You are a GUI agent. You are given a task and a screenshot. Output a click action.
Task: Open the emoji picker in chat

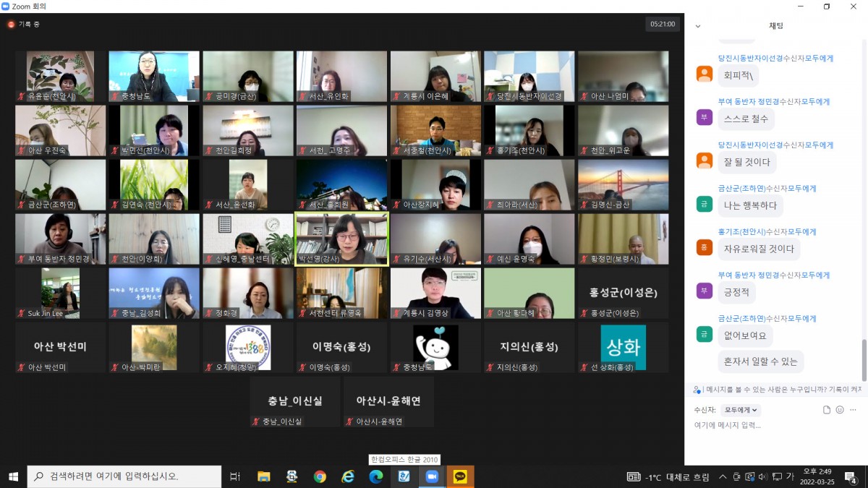pos(840,410)
